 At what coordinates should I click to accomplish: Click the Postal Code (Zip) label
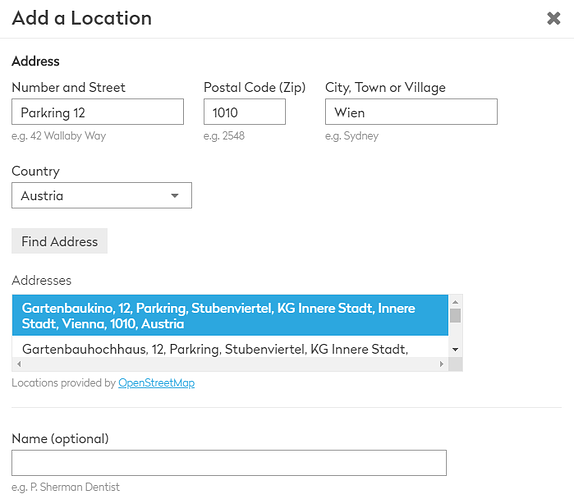point(255,87)
